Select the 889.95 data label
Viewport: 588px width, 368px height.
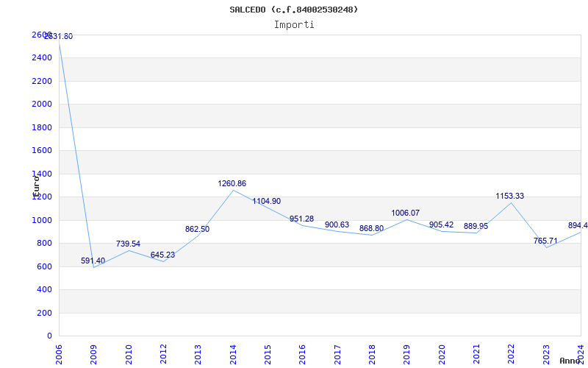point(476,227)
